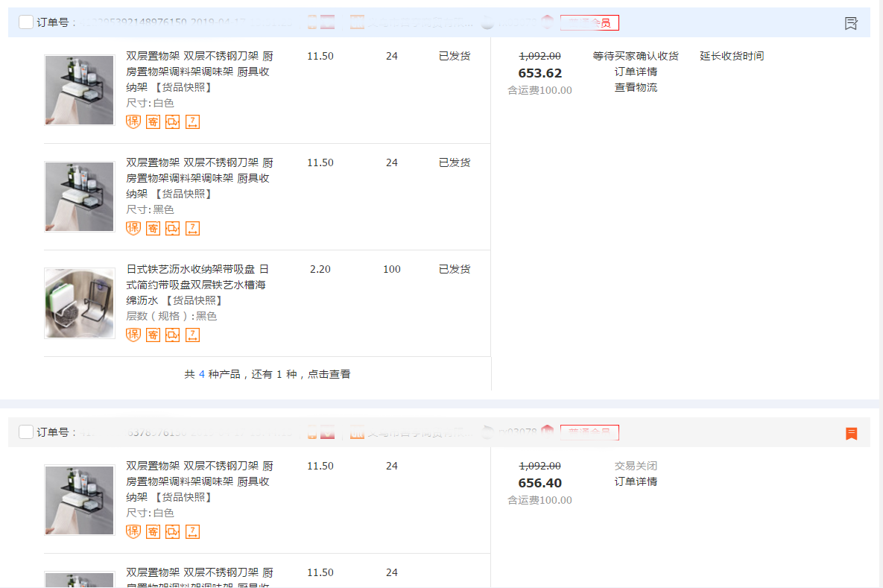Click the 7-day return icon under the first product
The height and width of the screenshot is (588, 883).
coord(192,121)
